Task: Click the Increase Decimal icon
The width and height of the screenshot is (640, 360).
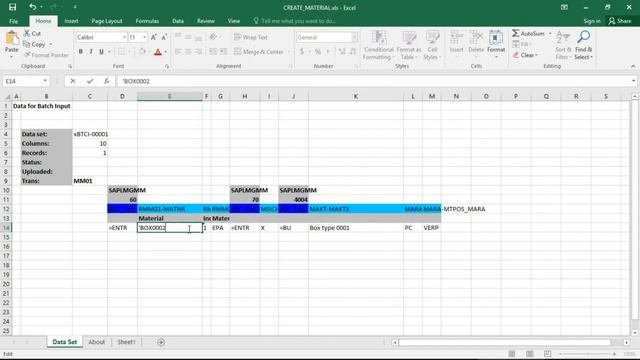Action: tap(342, 52)
